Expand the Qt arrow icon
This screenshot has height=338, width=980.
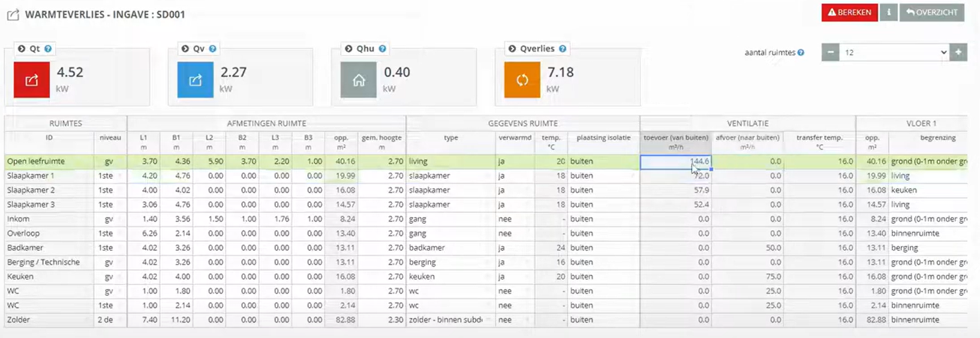(22, 49)
